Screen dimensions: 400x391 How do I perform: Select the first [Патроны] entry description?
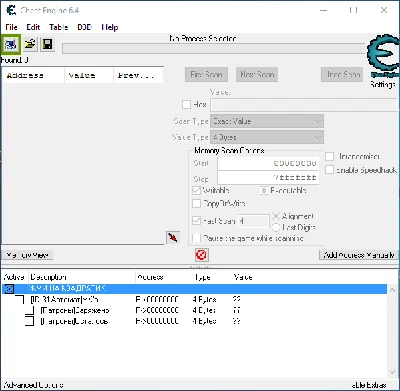point(75,310)
